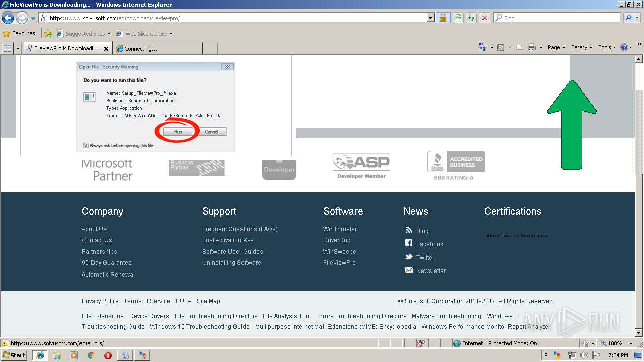Viewport: 644px width, 362px height.
Task: Click the security lock icon in address bar
Action: click(443, 18)
